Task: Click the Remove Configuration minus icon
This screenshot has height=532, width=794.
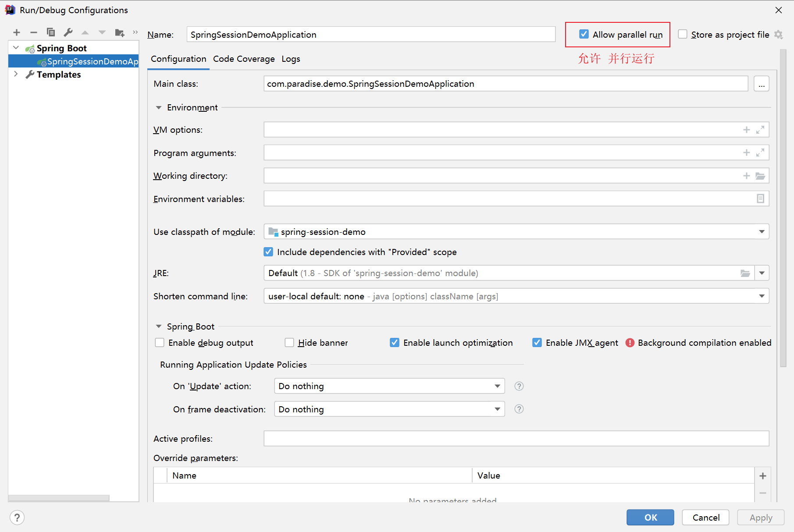Action: (34, 32)
